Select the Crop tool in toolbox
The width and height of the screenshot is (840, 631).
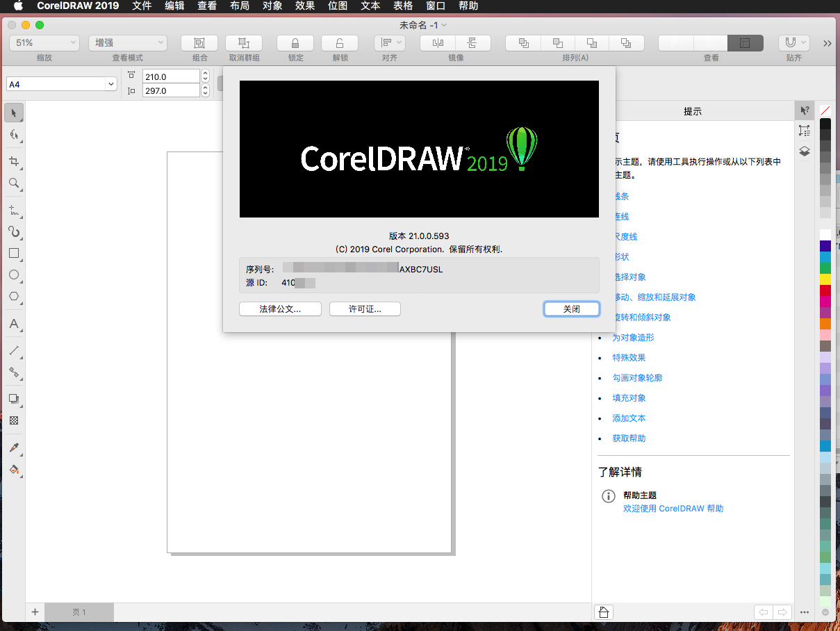click(x=13, y=161)
